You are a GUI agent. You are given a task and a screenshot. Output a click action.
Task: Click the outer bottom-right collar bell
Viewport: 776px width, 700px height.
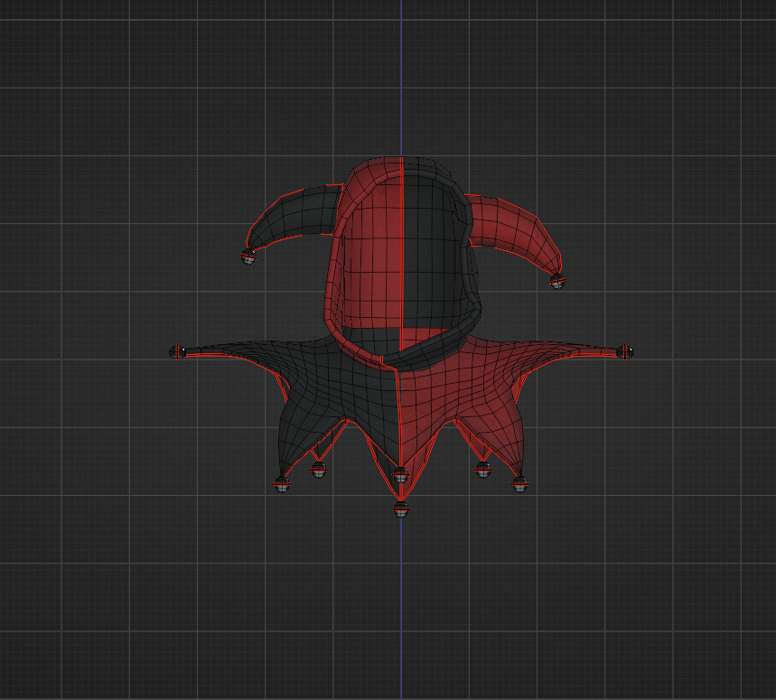[519, 484]
